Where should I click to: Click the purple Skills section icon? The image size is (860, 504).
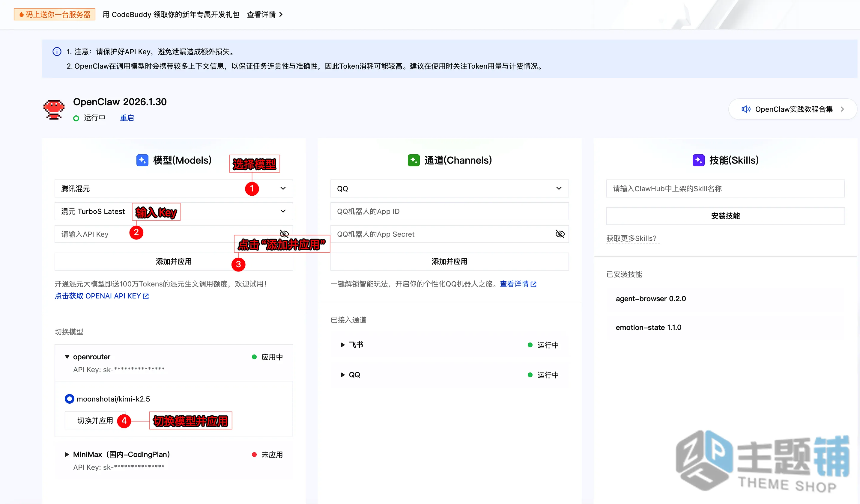pos(699,160)
